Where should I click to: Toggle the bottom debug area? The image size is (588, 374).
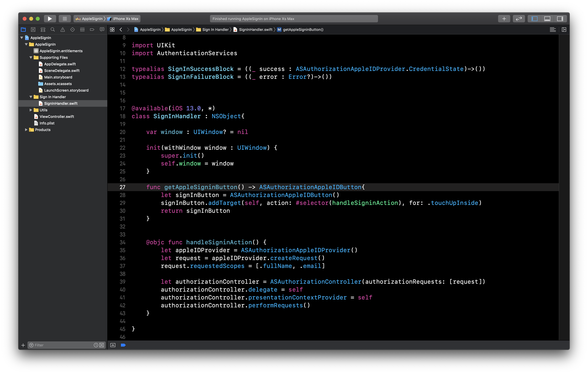tap(547, 19)
